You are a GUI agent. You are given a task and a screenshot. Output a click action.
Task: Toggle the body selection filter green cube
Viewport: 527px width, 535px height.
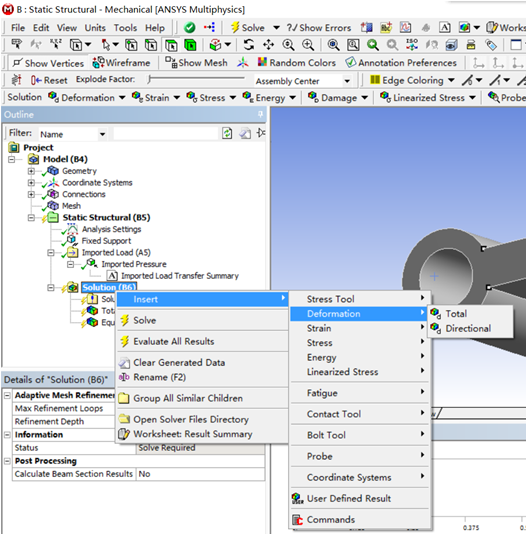click(x=190, y=45)
